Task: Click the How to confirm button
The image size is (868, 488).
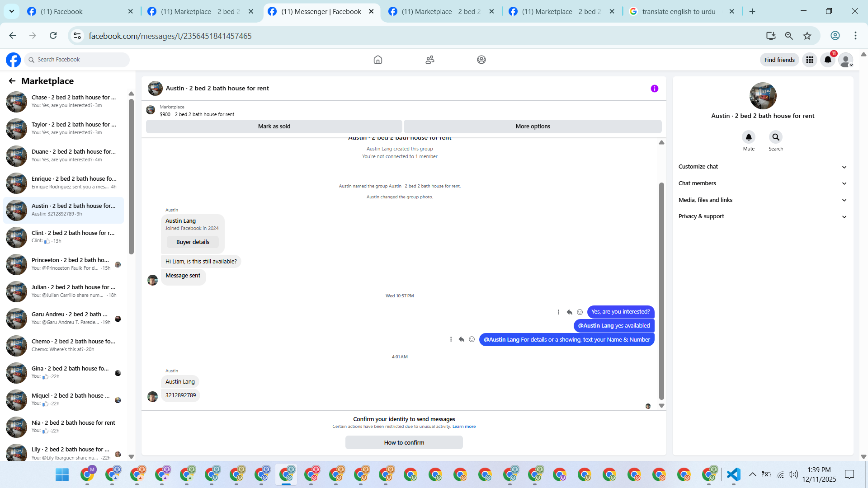Action: tap(404, 442)
